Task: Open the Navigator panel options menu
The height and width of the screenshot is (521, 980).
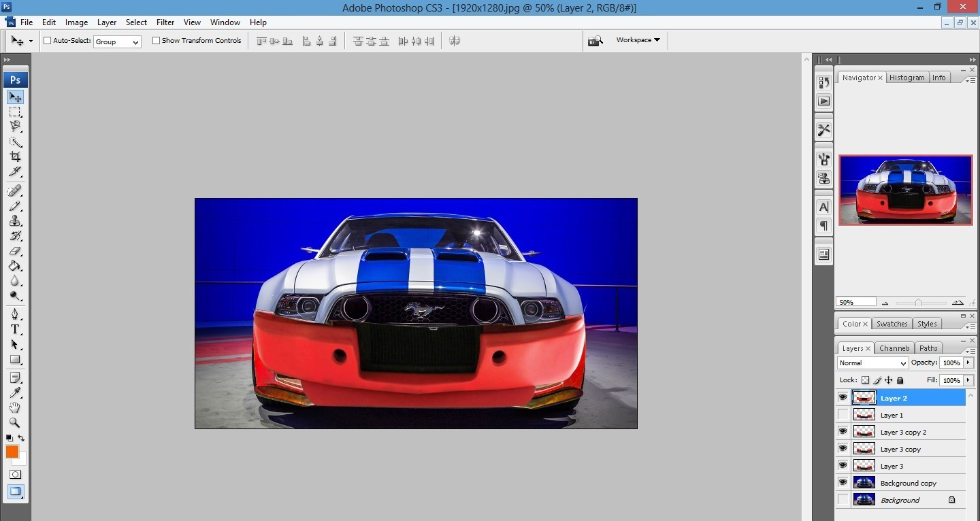Action: (970, 80)
